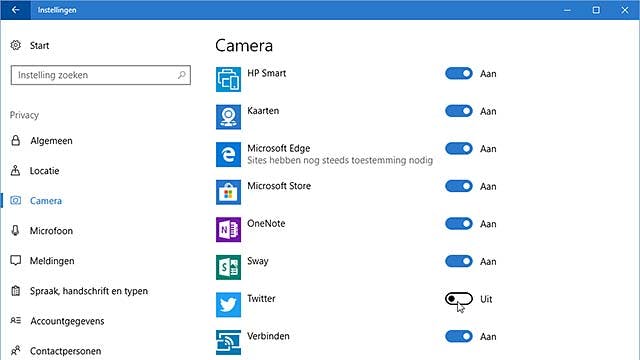Click the Kaarten app name

pyautogui.click(x=263, y=111)
